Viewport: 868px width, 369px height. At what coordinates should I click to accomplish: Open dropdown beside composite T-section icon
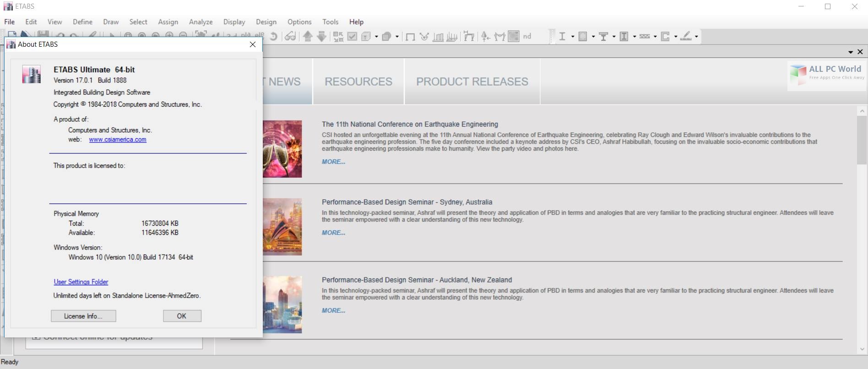click(613, 37)
